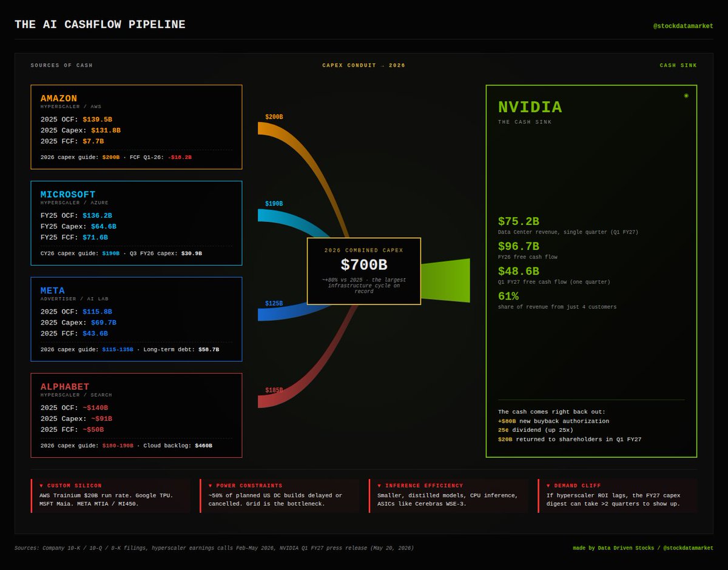Click the 'CAPEX CONDUIT → 2026' column label
This screenshot has width=728, height=570.
pos(363,65)
